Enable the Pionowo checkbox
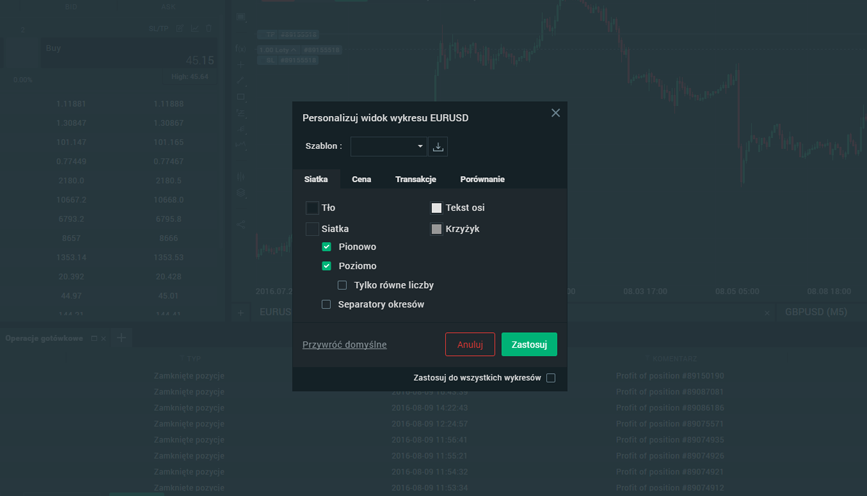The height and width of the screenshot is (496, 867). point(326,247)
